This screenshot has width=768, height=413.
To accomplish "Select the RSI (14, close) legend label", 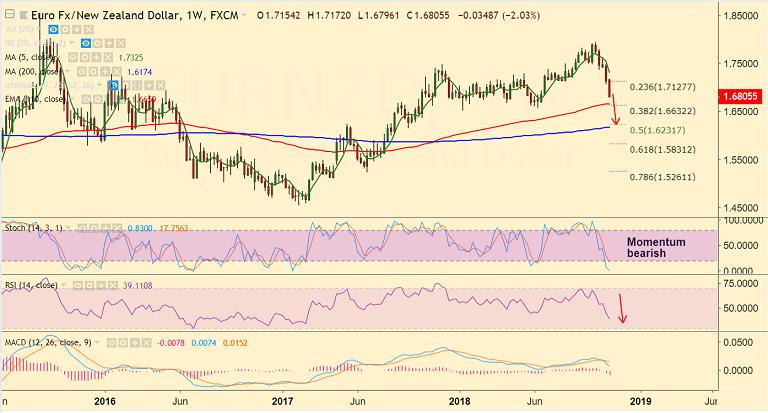I will (x=31, y=285).
